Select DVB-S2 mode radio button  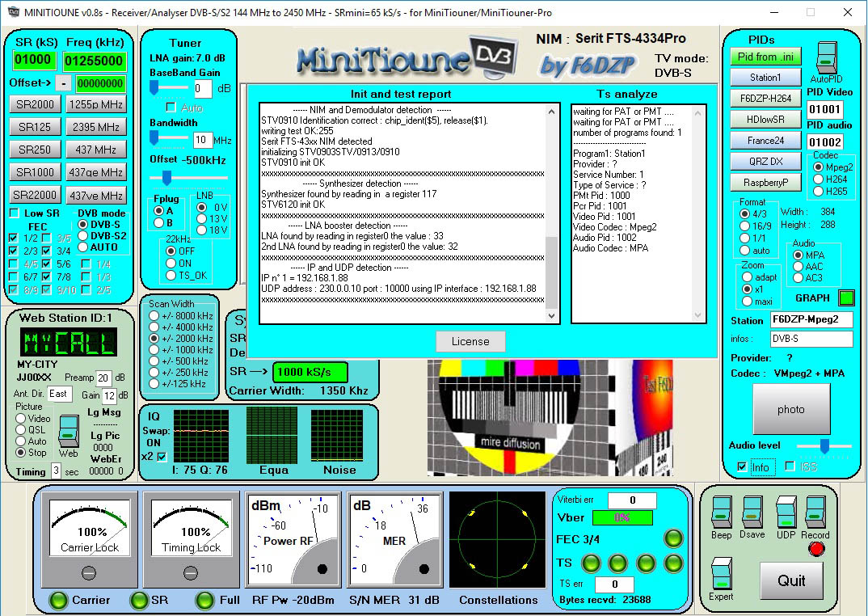(x=83, y=235)
